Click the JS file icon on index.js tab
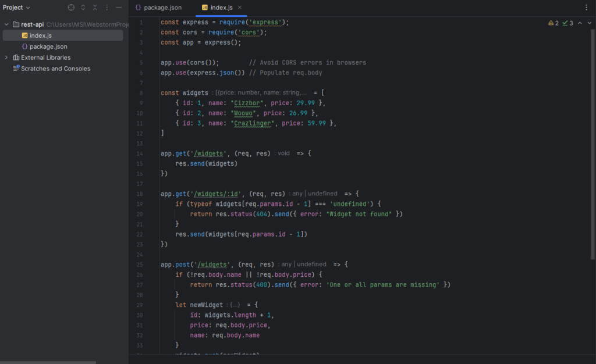Screen dimensions: 596x364 (x=204, y=8)
